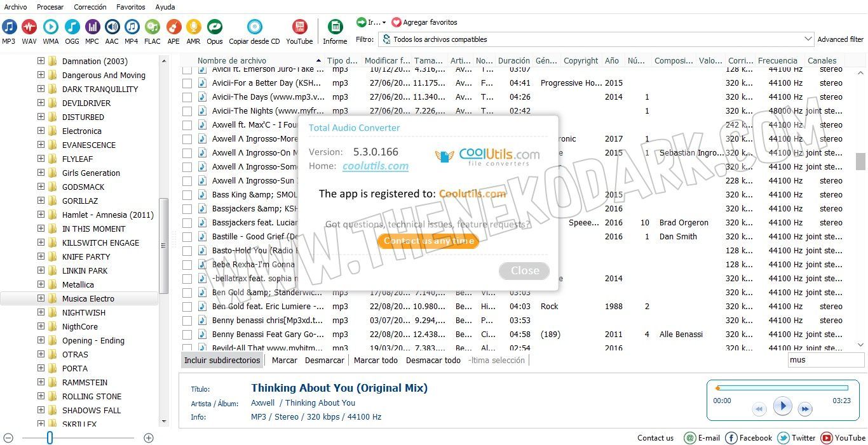The width and height of the screenshot is (868, 445).
Task: Choose APE format icon
Action: click(173, 27)
